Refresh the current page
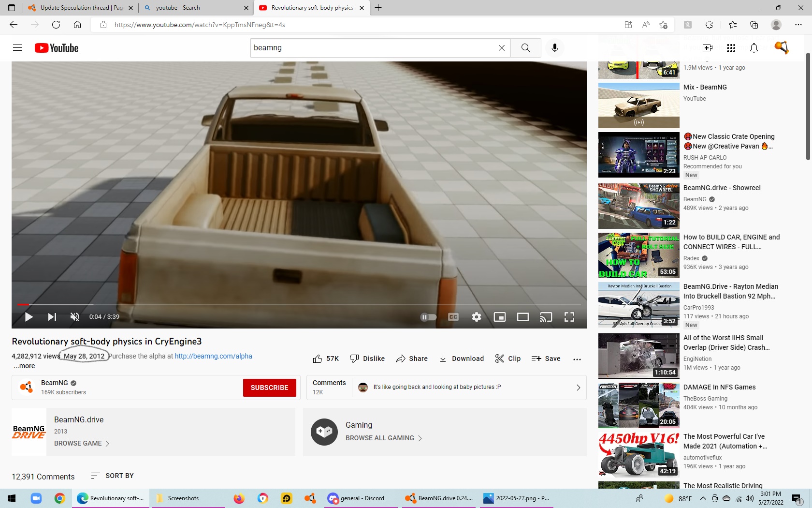The image size is (812, 508). tap(56, 25)
